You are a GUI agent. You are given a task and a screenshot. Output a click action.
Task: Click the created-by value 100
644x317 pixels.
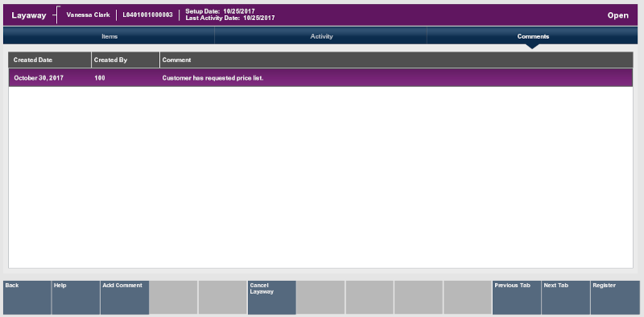99,77
